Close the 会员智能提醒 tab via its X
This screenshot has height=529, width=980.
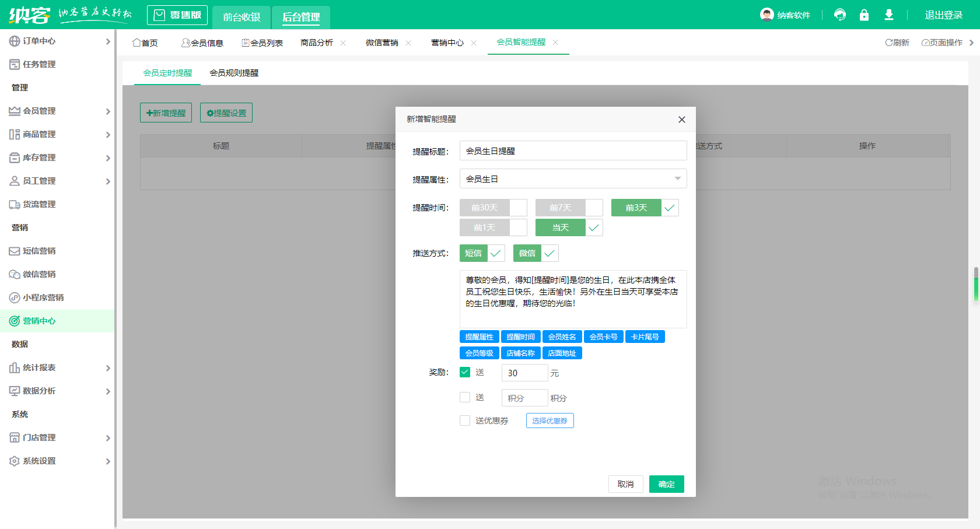click(x=555, y=42)
